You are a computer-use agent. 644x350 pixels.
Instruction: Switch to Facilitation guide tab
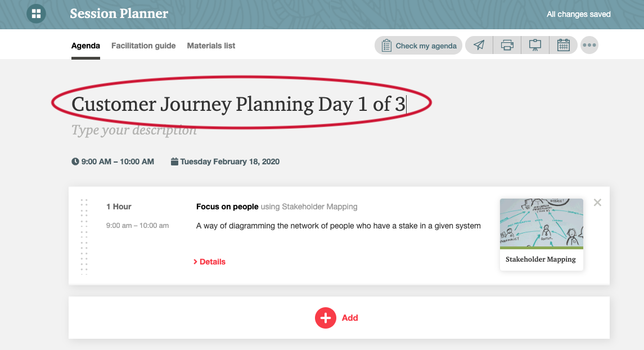coord(143,46)
